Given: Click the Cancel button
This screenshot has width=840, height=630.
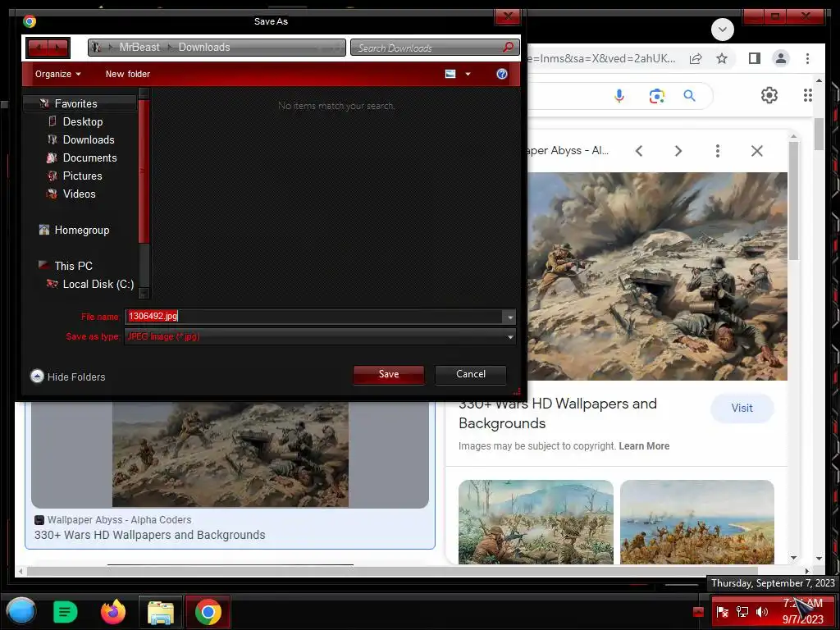Looking at the screenshot, I should [470, 374].
